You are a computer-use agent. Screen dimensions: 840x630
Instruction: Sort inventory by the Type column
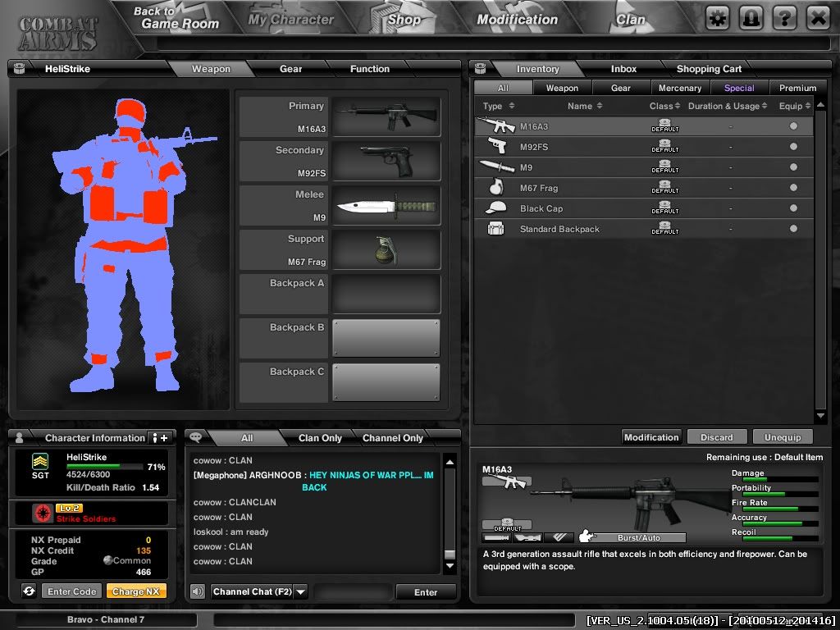(x=498, y=106)
